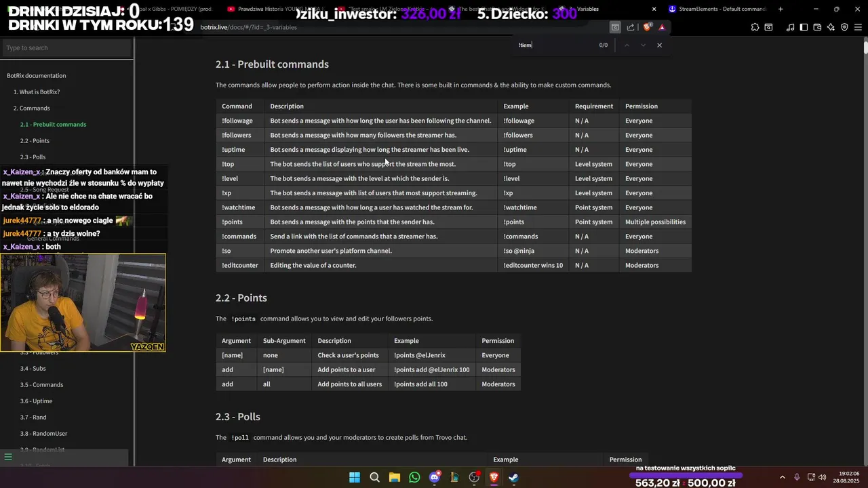Toggle the find-in-page icon in address bar
The width and height of the screenshot is (868, 488).
click(x=615, y=27)
